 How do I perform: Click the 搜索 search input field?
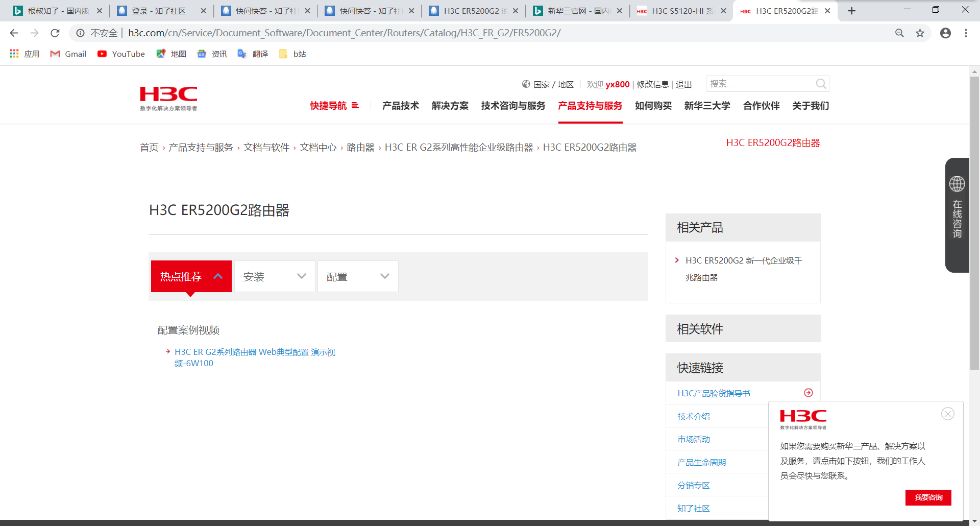(761, 84)
